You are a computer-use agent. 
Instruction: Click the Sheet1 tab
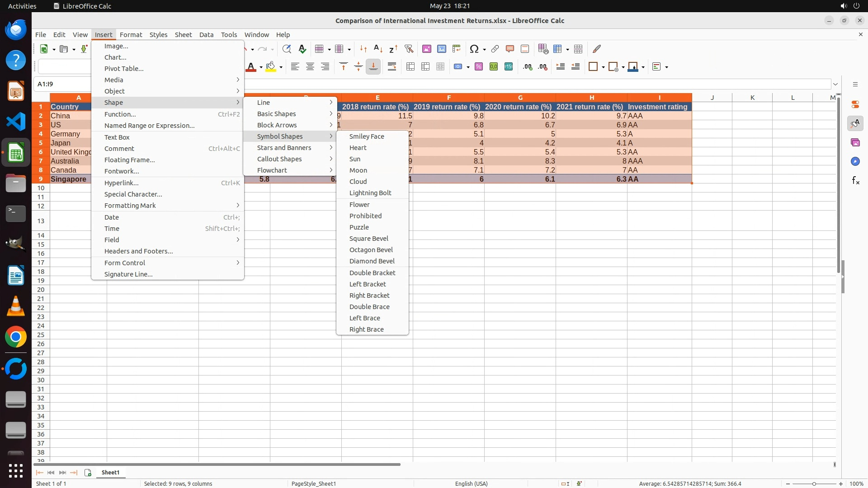110,472
